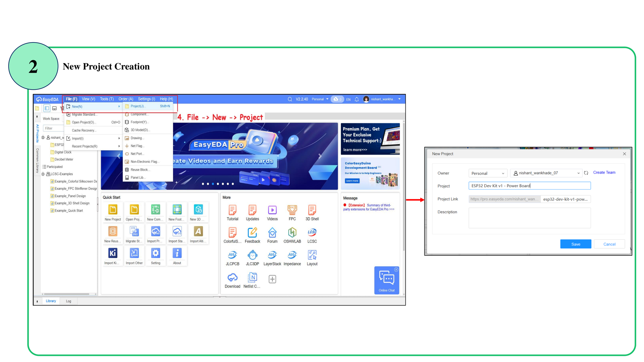
Task: Click the Updates icon under More
Action: [252, 210]
